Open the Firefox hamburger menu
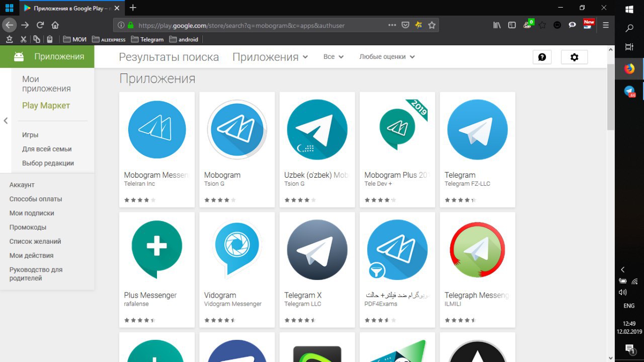 coord(606,25)
